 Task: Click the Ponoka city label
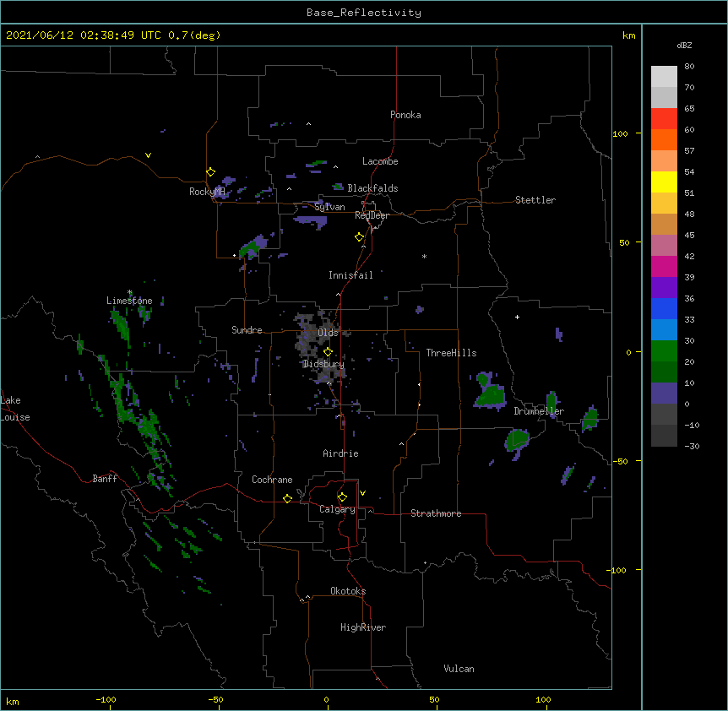405,115
